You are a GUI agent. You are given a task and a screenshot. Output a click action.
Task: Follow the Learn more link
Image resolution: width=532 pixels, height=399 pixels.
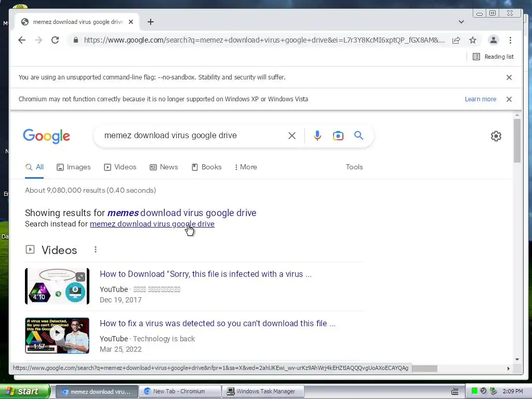click(481, 99)
